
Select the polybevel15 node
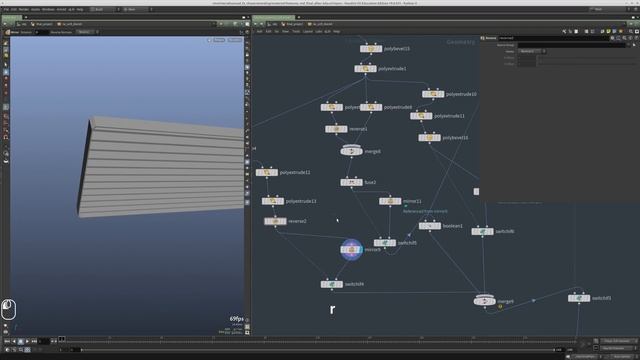tap(371, 49)
